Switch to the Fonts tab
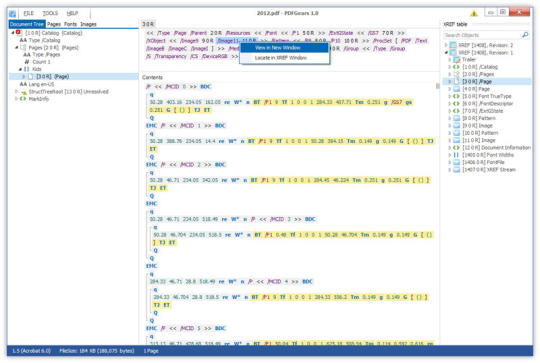540x363 pixels. tap(70, 24)
